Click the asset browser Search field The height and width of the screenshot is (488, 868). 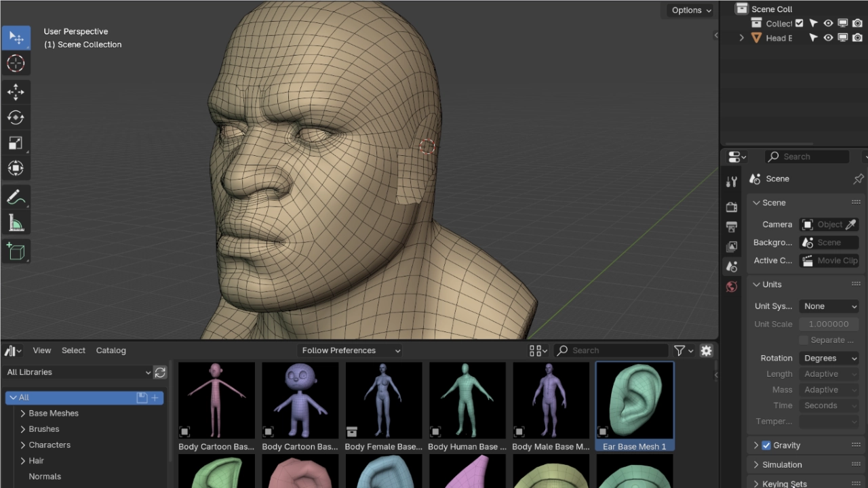pos(612,350)
